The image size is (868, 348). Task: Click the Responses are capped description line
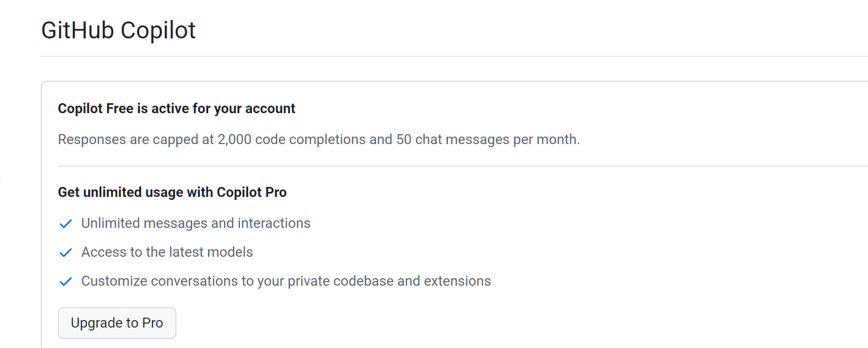(x=319, y=140)
